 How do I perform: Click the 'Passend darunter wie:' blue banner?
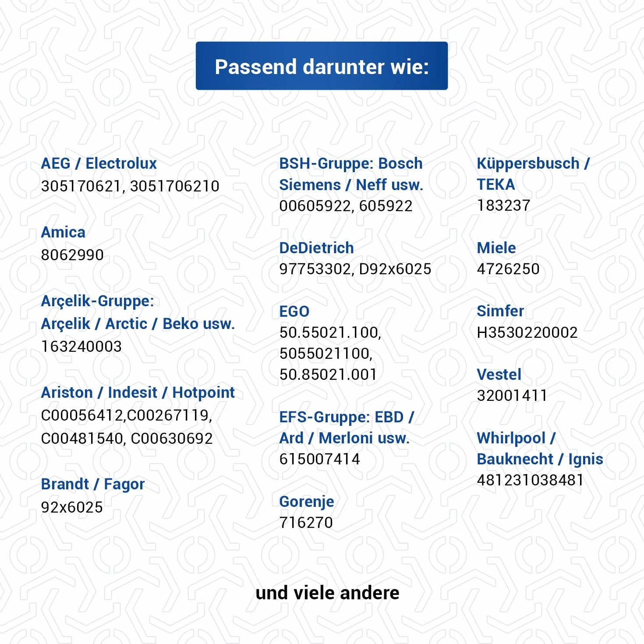click(x=322, y=66)
